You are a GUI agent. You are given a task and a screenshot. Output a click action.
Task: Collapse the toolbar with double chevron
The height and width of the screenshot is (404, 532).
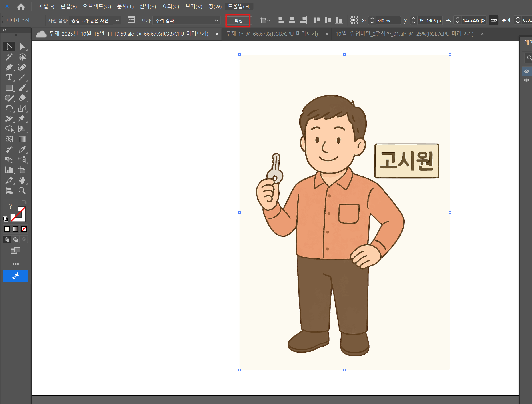click(x=4, y=30)
